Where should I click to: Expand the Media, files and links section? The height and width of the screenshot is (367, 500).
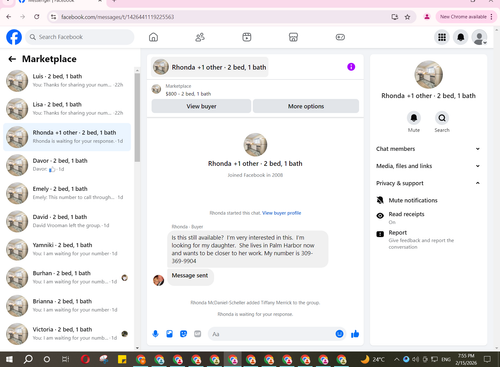428,166
